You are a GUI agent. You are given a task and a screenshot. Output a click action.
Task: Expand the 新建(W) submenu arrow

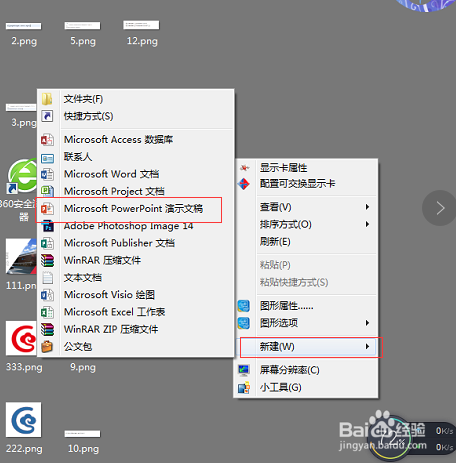(x=367, y=347)
